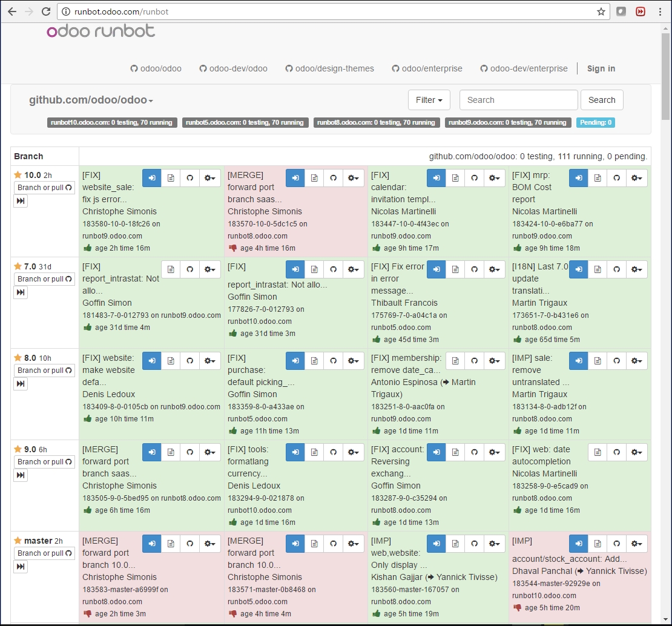Image resolution: width=672 pixels, height=626 pixels.
Task: Click the vertical page scrollbar
Action: click(x=665, y=77)
